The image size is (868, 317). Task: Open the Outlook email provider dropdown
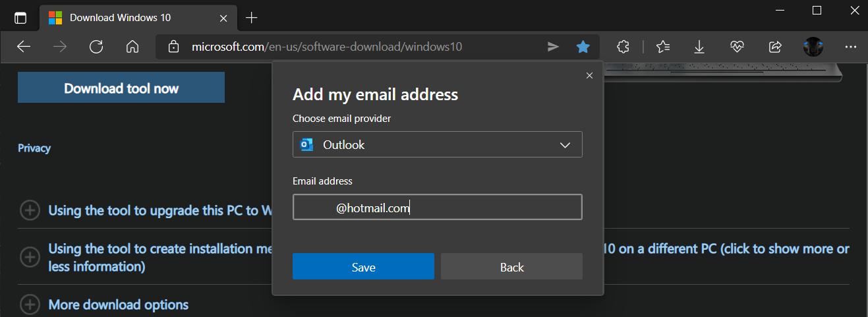pyautogui.click(x=437, y=144)
